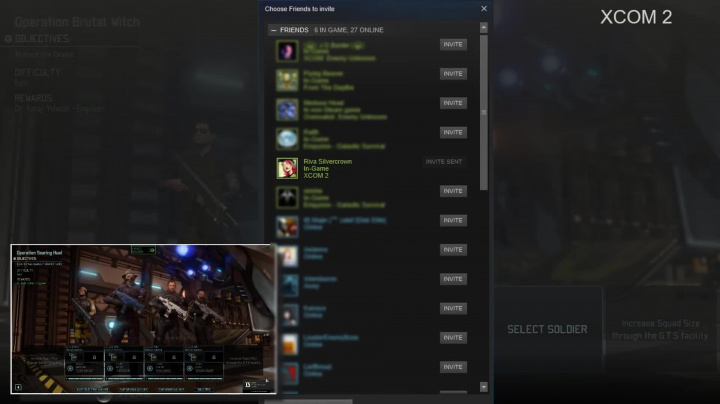This screenshot has height=404, width=720.
Task: Click the orange beer-mug friend avatar
Action: coord(289,344)
